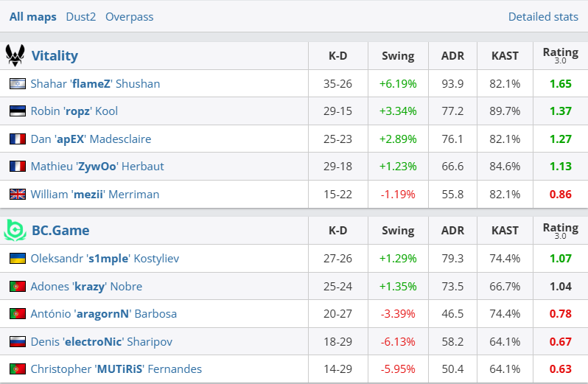
Task: Click the UK flag beside mezii
Action: (18, 195)
